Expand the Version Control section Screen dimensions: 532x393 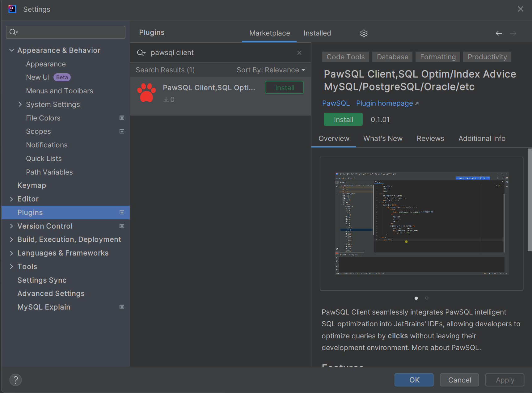[11, 226]
